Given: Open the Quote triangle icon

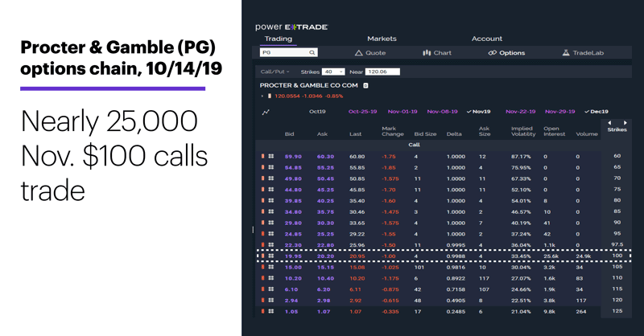Looking at the screenshot, I should (x=358, y=53).
